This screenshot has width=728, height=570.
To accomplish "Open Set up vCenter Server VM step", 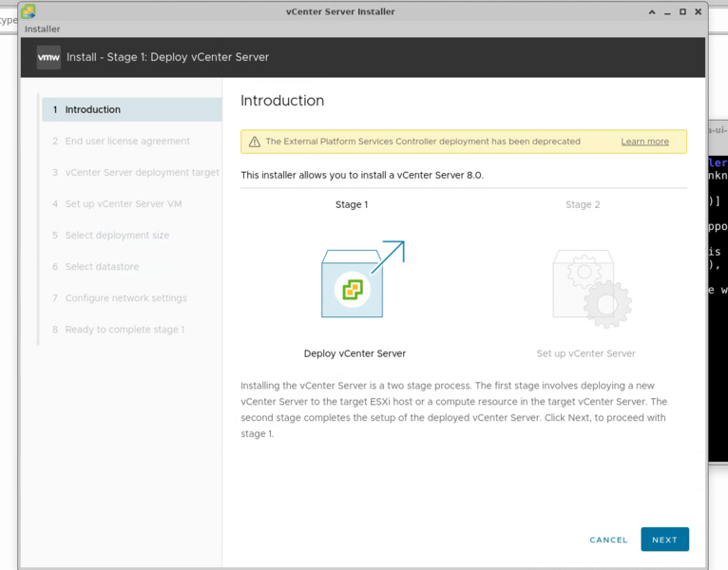I will (x=132, y=203).
